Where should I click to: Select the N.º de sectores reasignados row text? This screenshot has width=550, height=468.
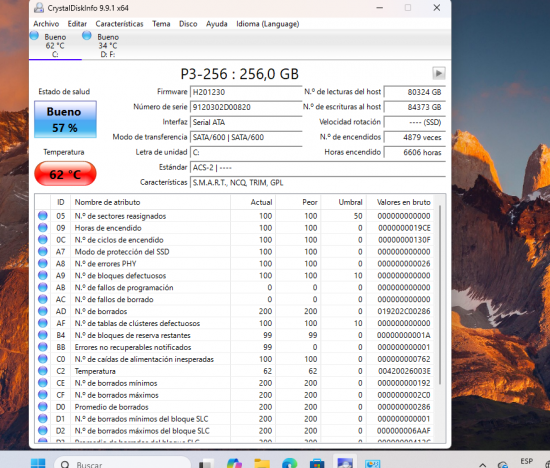(120, 216)
